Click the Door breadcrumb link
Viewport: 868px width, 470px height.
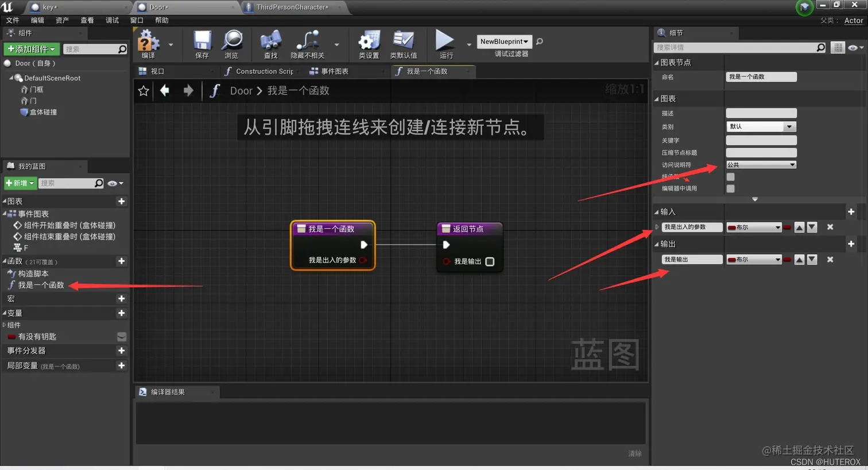coord(241,91)
